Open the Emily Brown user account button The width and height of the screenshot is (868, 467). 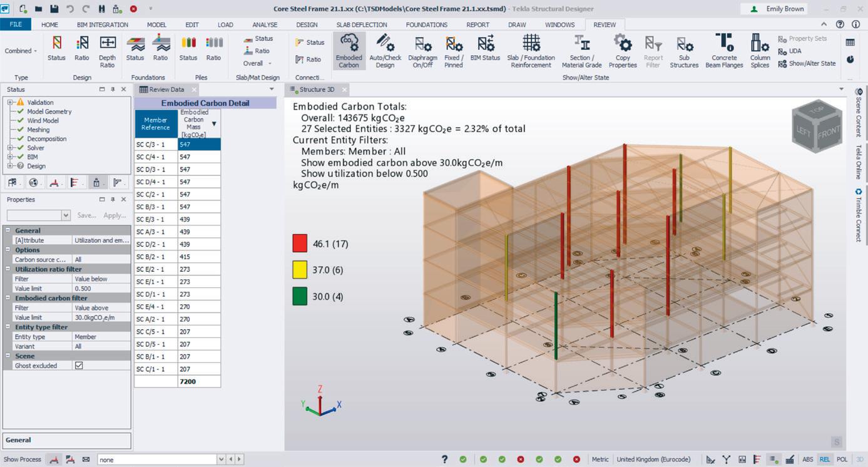tap(774, 9)
